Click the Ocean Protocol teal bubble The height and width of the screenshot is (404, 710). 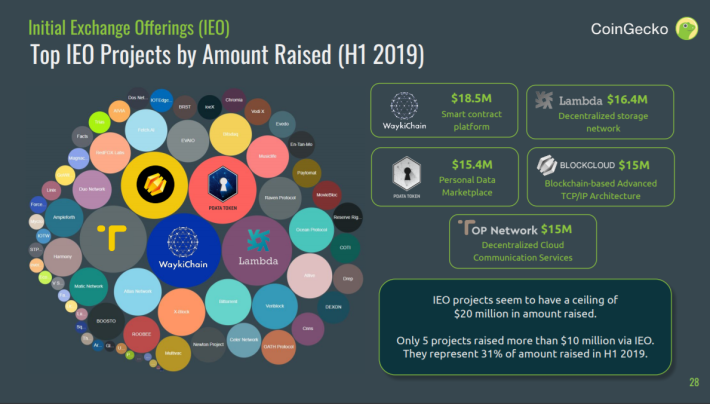click(312, 230)
